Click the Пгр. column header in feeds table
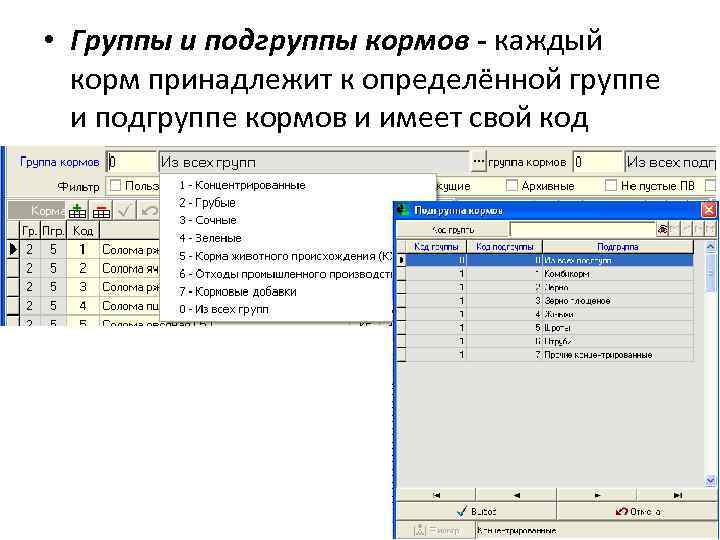 point(53,231)
